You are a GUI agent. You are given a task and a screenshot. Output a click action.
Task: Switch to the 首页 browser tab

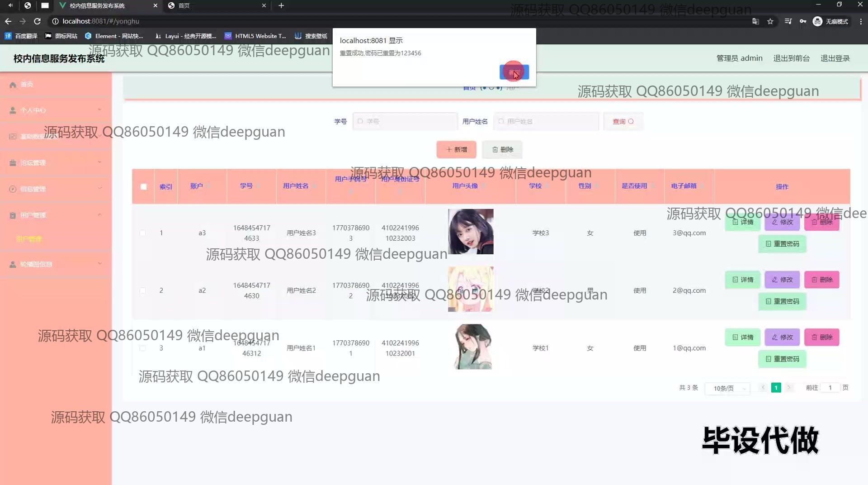216,5
